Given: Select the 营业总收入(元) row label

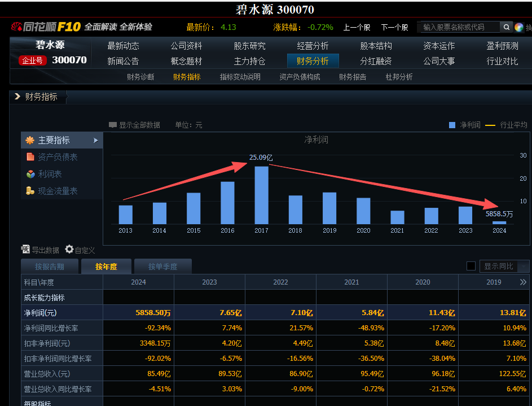Looking at the screenshot, I should pyautogui.click(x=47, y=374).
